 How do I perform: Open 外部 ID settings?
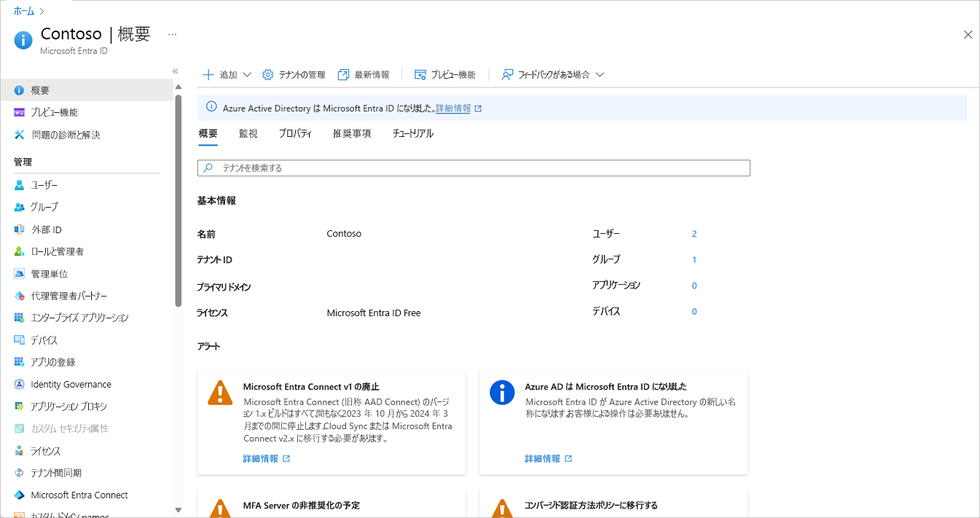tap(44, 229)
